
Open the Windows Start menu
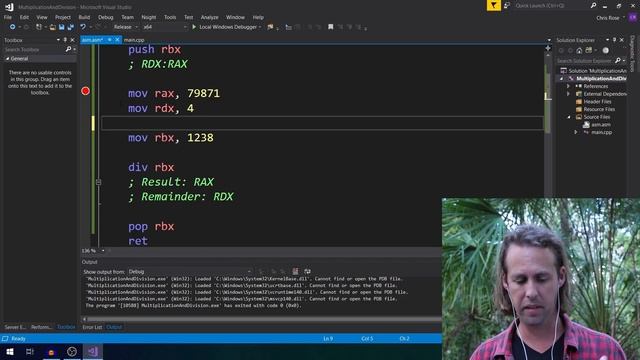(10, 352)
